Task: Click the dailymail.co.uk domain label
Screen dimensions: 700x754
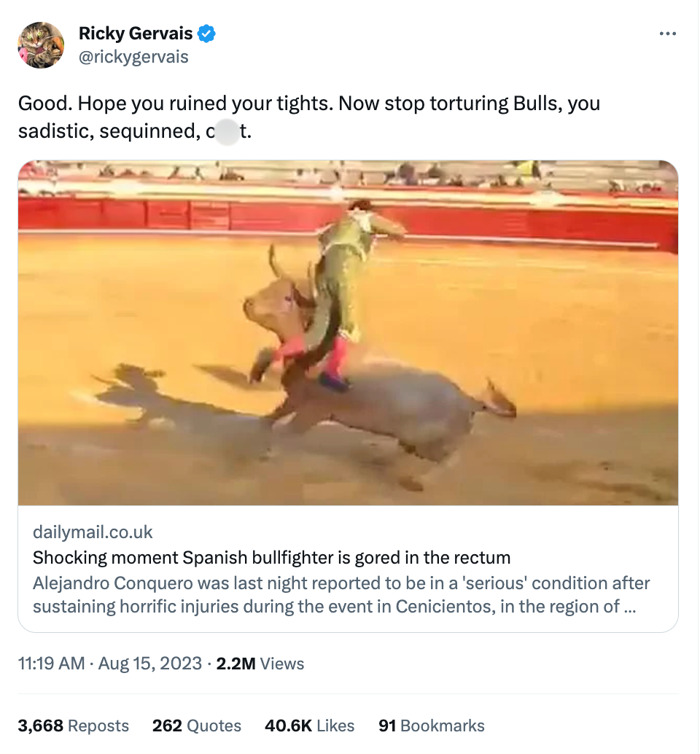Action: 93,532
